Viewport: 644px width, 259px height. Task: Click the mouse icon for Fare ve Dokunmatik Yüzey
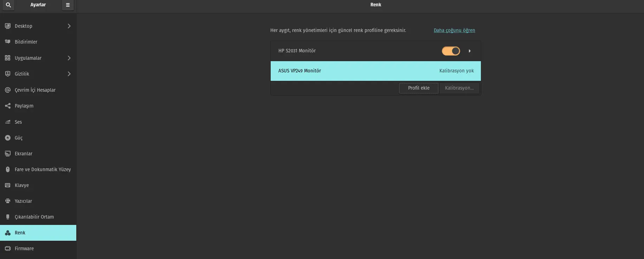8,169
